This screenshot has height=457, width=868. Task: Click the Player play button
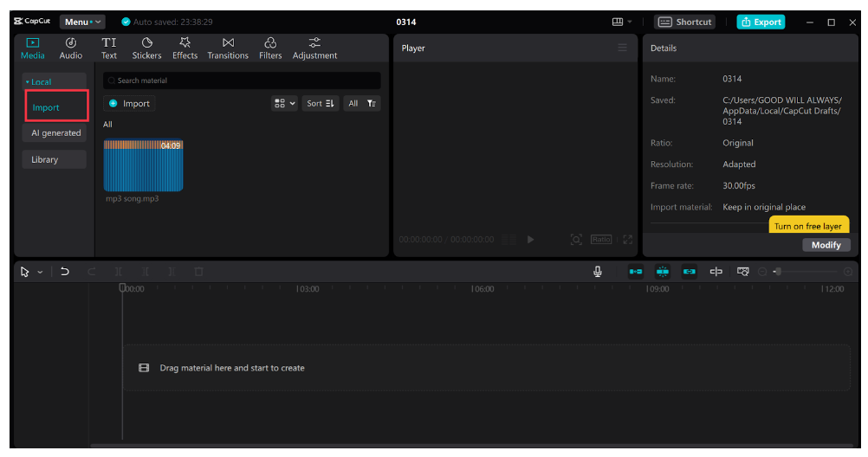(530, 240)
